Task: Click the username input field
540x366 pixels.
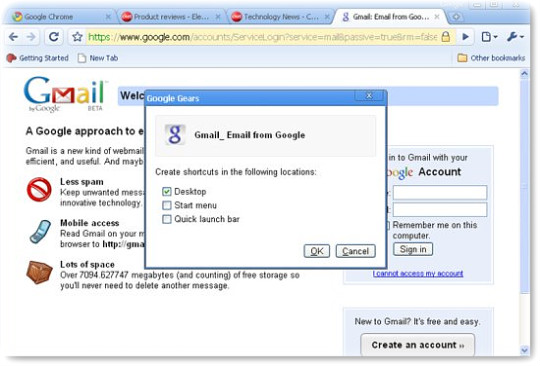Action: point(440,192)
